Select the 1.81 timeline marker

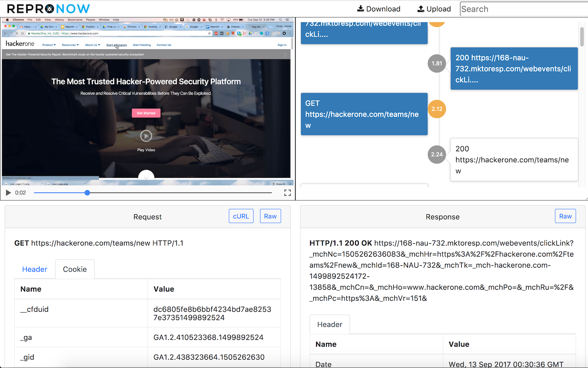pyautogui.click(x=437, y=63)
